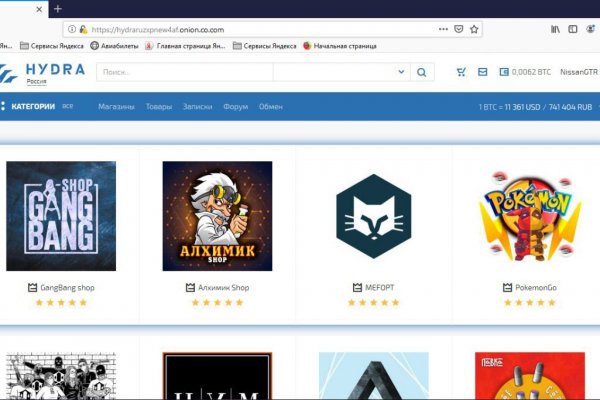The width and height of the screenshot is (600, 400).
Task: Open the Магазины menu item
Action: (x=116, y=106)
